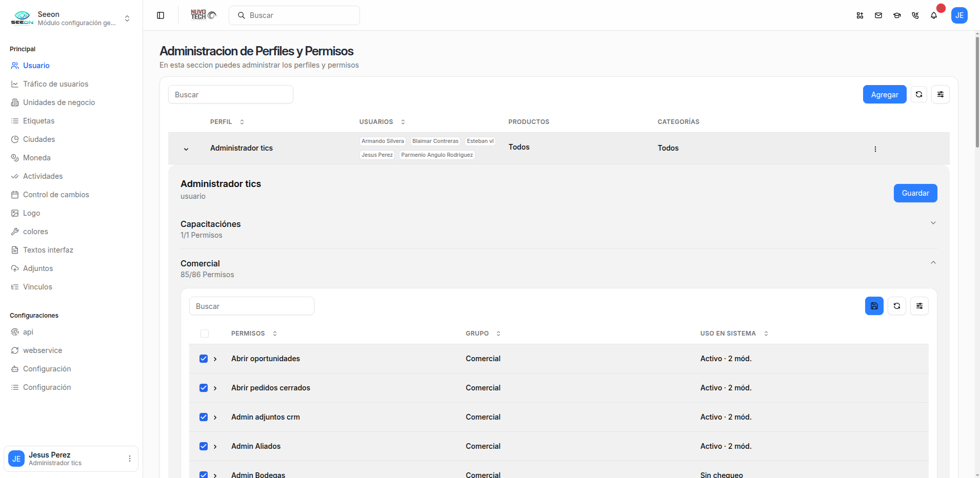Expand Abrir oportunidades row details

click(x=215, y=359)
